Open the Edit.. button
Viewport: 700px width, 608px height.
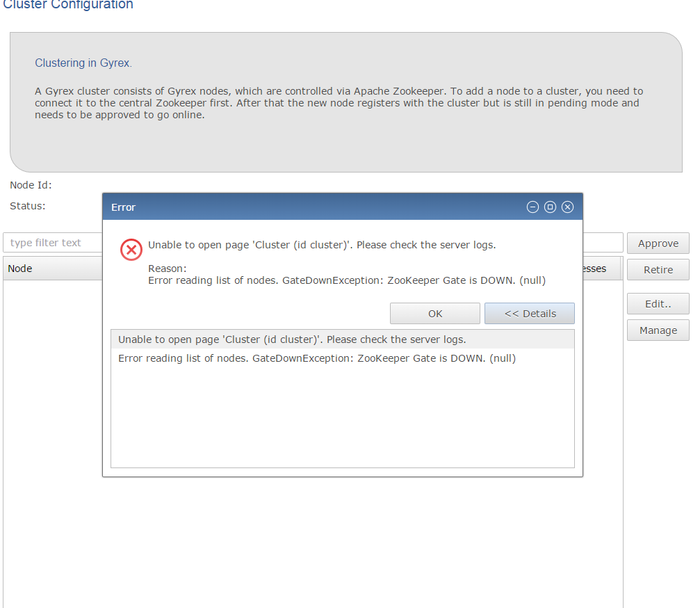(658, 304)
